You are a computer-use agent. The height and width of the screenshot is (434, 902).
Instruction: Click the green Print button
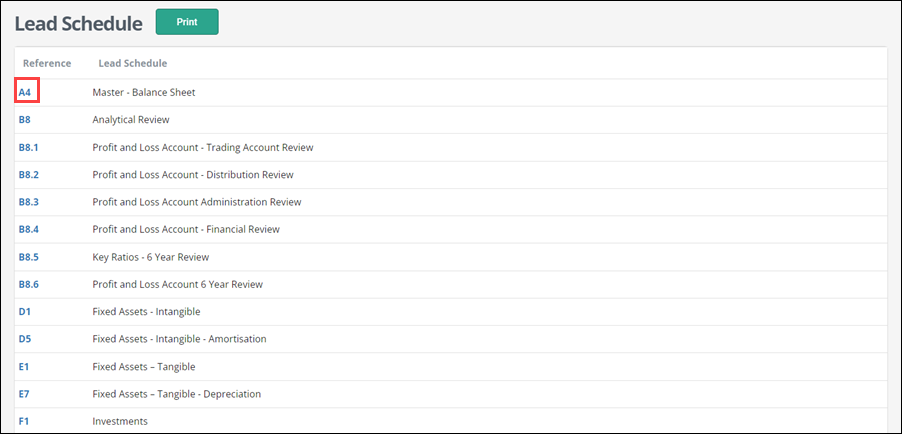click(187, 22)
